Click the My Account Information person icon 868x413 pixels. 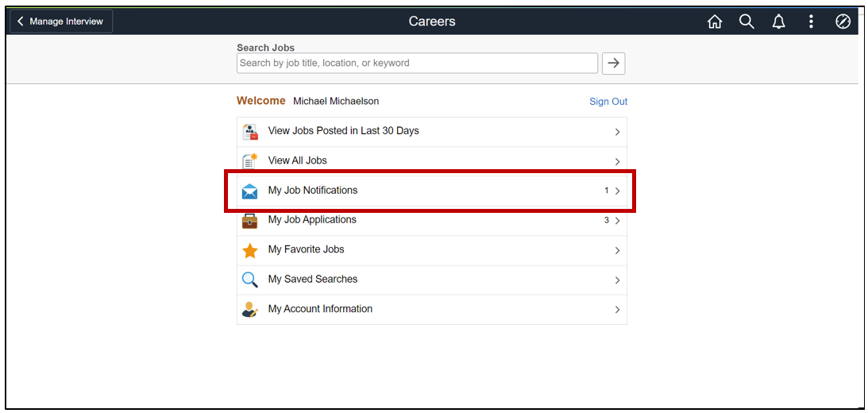250,310
